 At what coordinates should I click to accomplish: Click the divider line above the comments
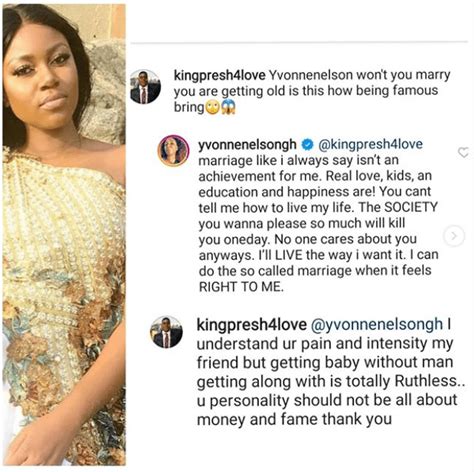[299, 42]
